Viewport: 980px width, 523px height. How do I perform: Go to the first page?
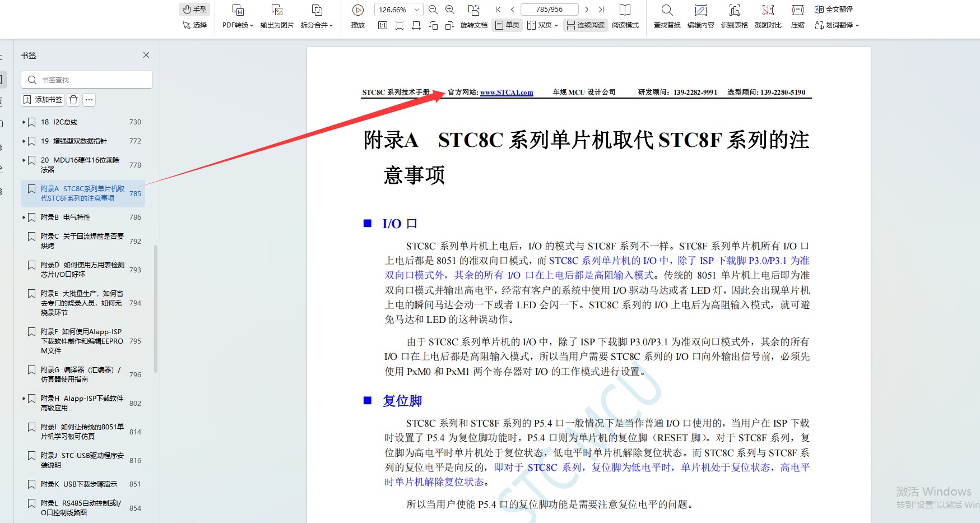[498, 10]
